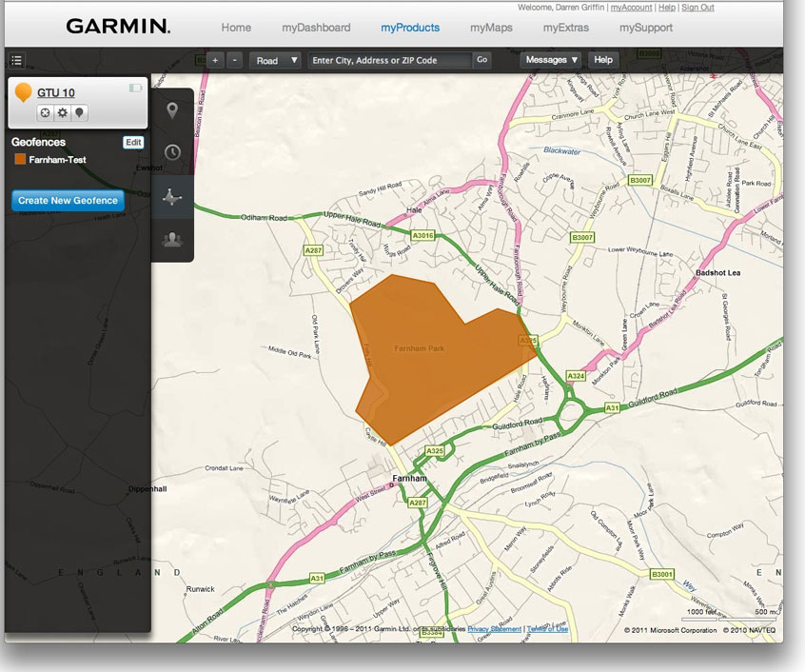Open the myProducts tab
This screenshot has width=805, height=672.
pos(410,28)
